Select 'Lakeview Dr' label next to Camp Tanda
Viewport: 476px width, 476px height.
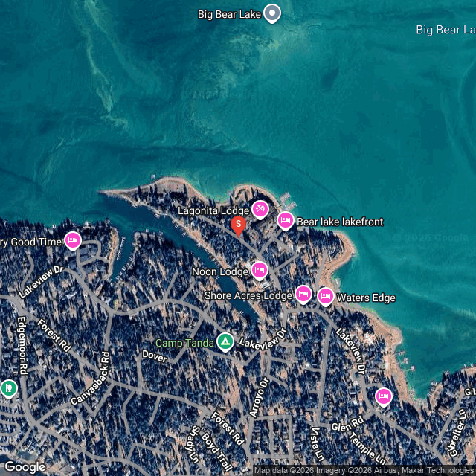pyautogui.click(x=263, y=339)
